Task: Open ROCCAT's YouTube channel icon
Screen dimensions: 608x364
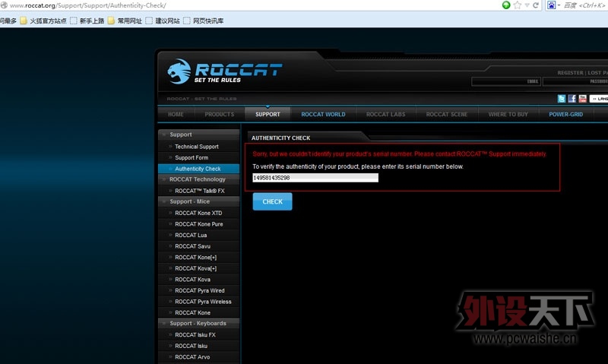Action: tap(582, 99)
